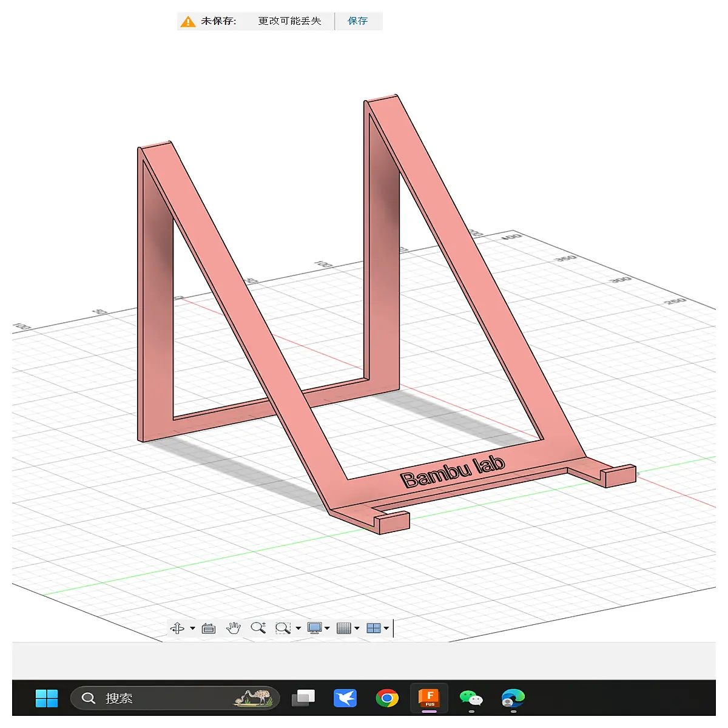
Task: Click the Look At tool icon
Action: tap(209, 629)
